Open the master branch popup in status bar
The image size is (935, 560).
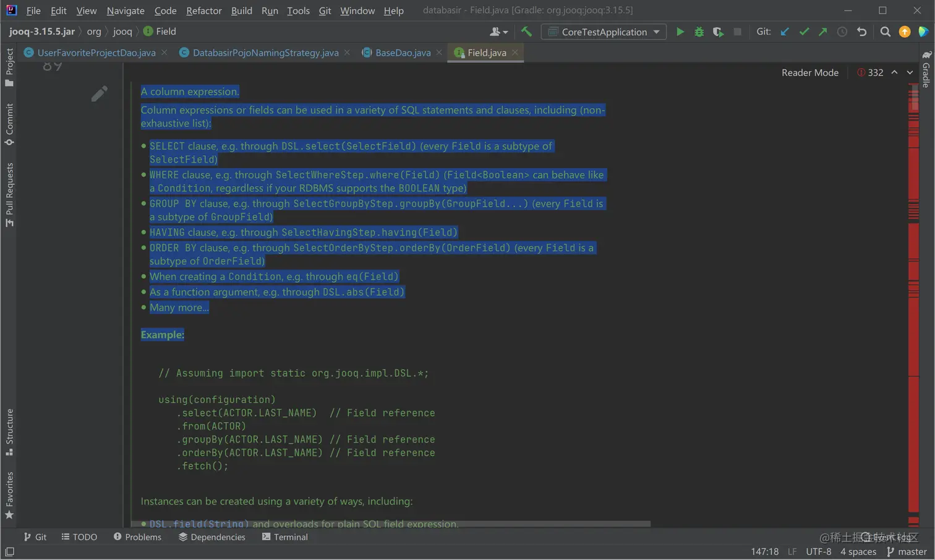907,551
